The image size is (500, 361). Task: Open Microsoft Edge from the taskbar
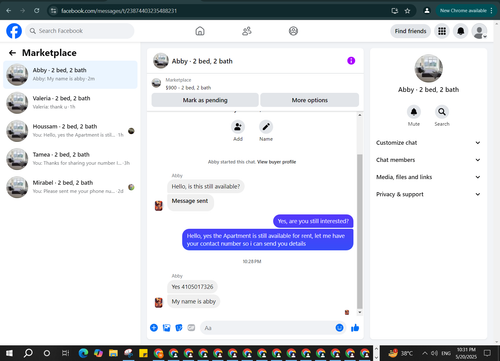83,353
